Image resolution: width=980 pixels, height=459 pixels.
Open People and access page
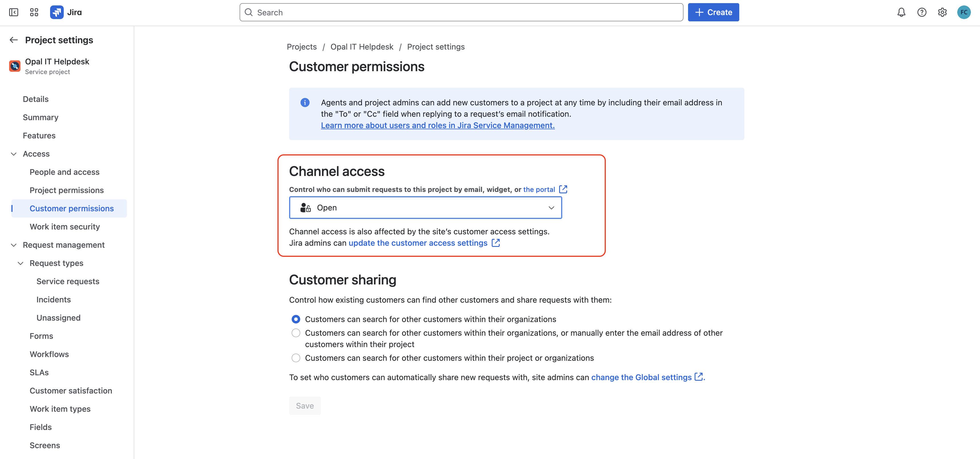pyautogui.click(x=64, y=172)
